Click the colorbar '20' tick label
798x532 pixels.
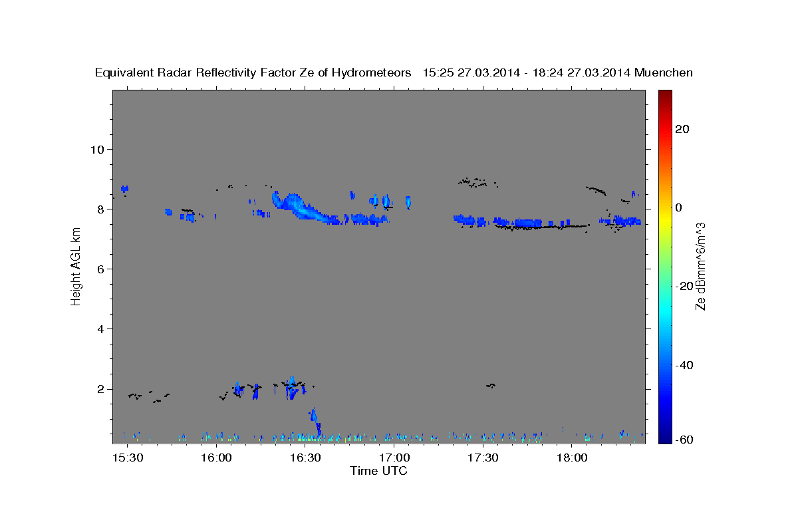[x=681, y=129]
